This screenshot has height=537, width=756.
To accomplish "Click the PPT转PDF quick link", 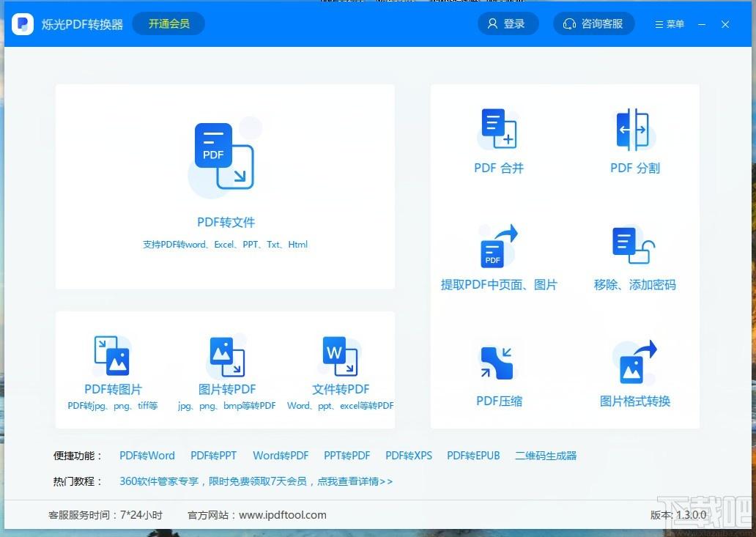I will click(347, 456).
